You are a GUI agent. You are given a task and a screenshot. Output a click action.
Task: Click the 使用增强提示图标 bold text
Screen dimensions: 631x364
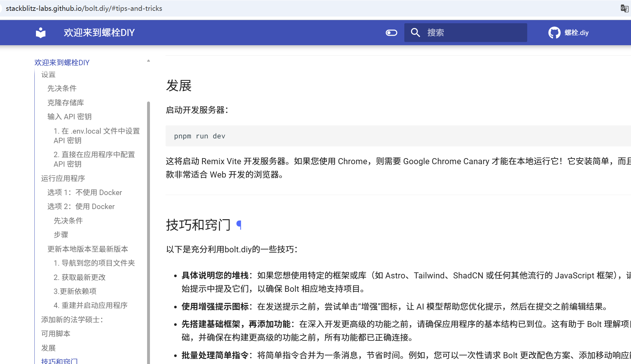pos(215,306)
